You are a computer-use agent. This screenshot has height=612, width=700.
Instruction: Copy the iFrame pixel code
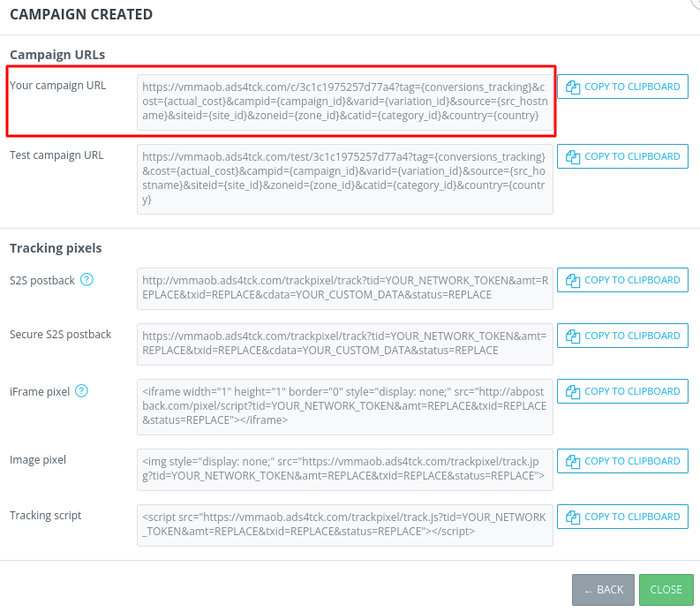(x=622, y=391)
